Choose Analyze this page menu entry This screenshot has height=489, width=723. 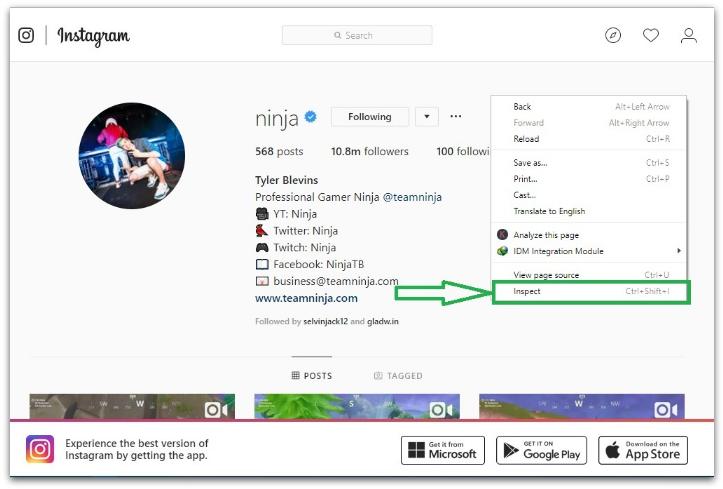(589, 235)
